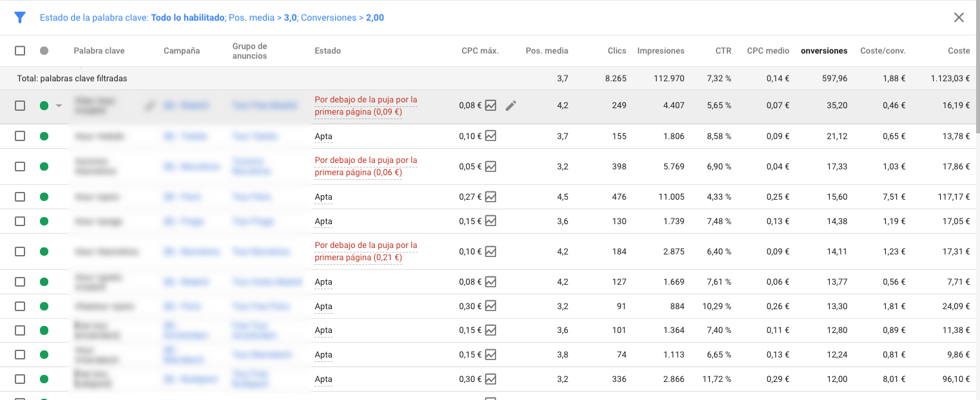
Task: Click 'Pos. media > 3,0' filter condition
Action: pyautogui.click(x=263, y=18)
